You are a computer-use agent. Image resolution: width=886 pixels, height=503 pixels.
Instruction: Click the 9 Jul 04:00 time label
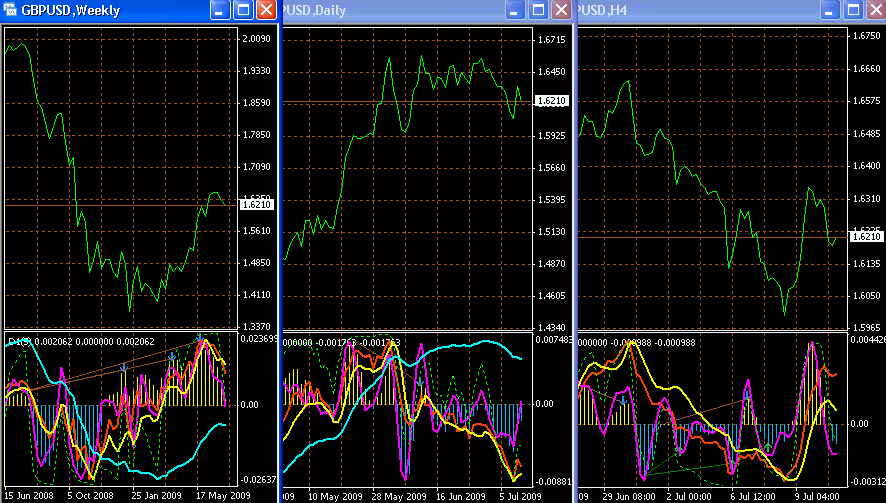[816, 497]
